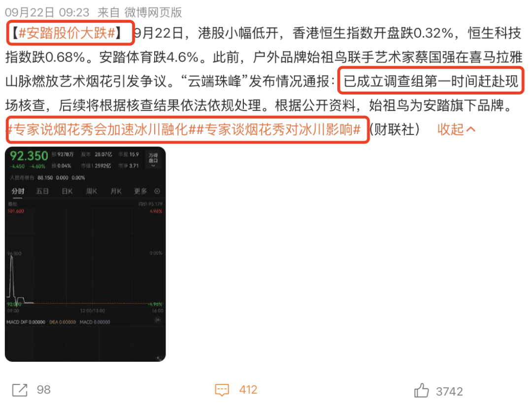Like the post with thumbs-up icon

click(421, 390)
